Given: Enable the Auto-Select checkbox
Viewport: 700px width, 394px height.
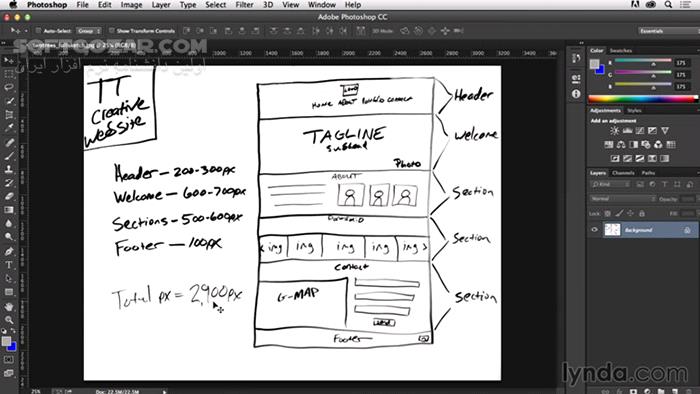Looking at the screenshot, I should [x=38, y=31].
